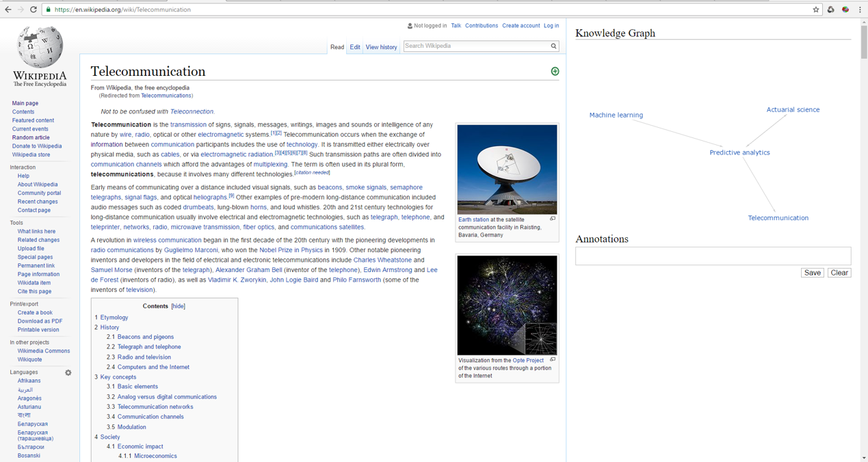
Task: Click the Wikipedia globe logo
Action: (40, 48)
